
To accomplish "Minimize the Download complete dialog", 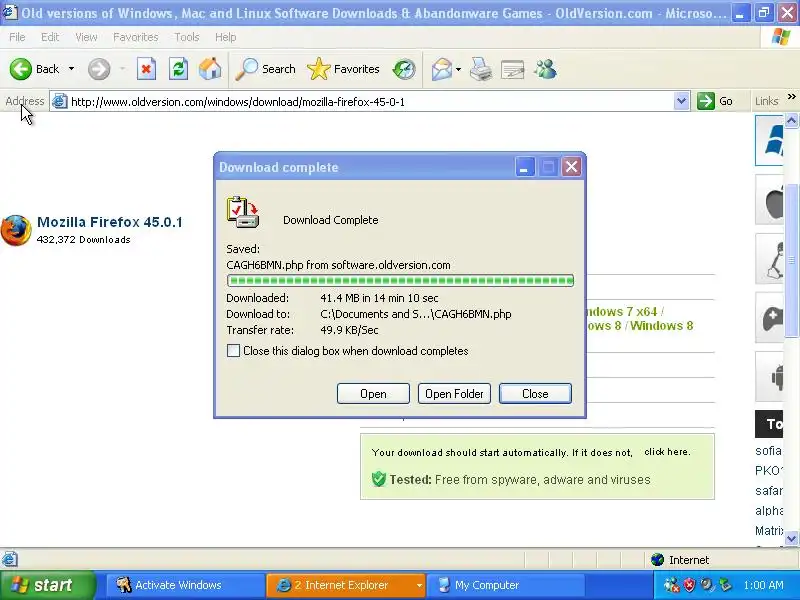I will pos(524,167).
